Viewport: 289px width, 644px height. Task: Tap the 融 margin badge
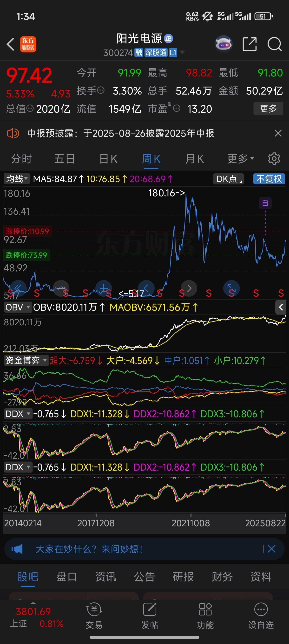(138, 53)
